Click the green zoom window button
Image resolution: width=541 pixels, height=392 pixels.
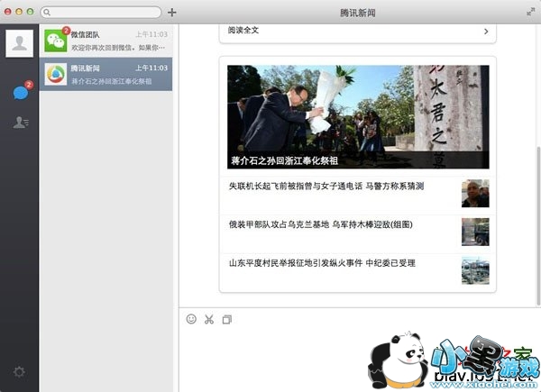(30, 12)
